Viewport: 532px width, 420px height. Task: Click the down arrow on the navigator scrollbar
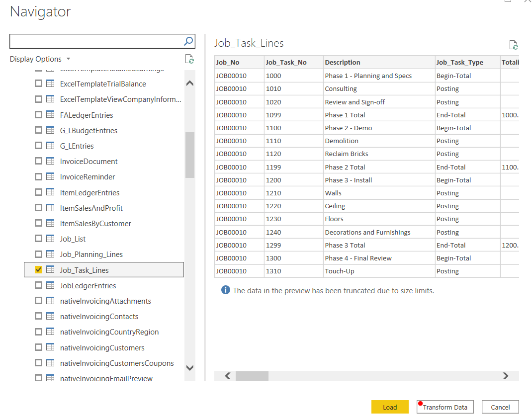point(189,368)
